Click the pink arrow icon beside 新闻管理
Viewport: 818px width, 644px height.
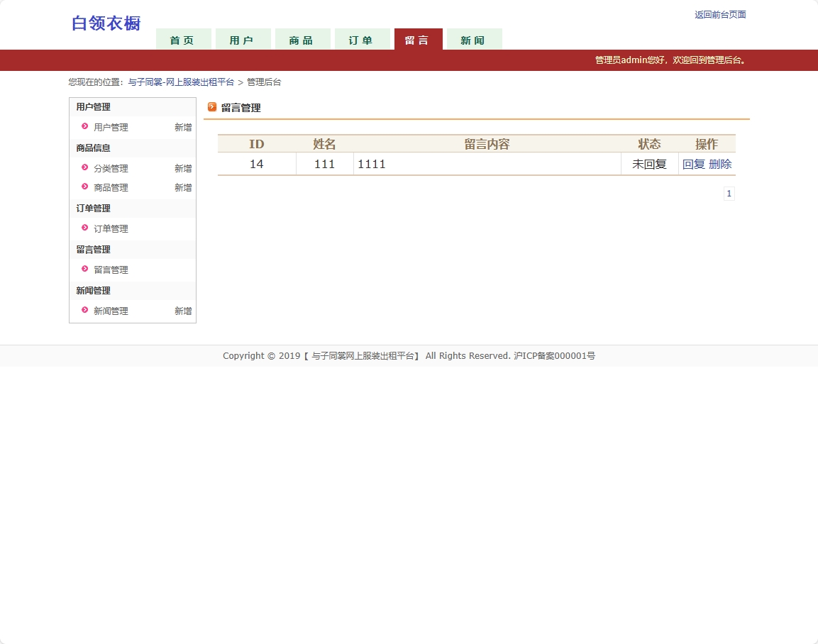point(84,311)
